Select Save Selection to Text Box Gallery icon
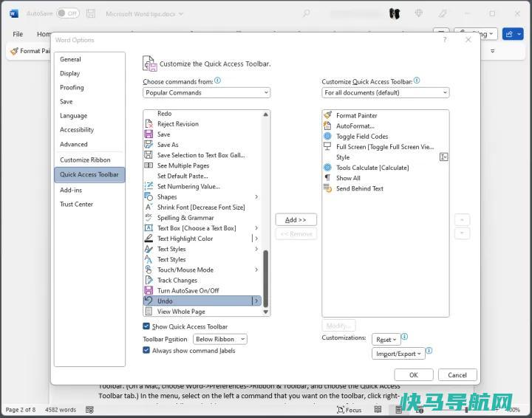 pyautogui.click(x=149, y=155)
